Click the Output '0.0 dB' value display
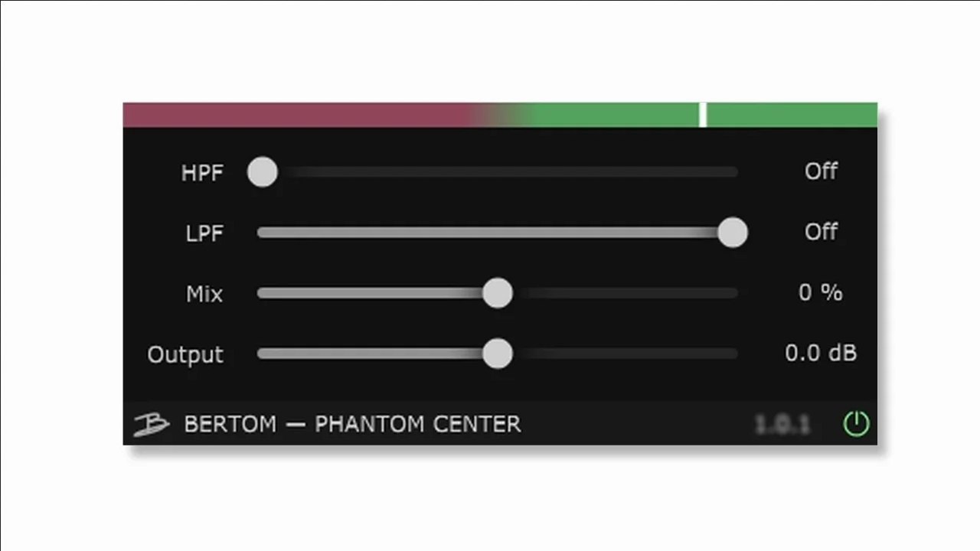 821,353
